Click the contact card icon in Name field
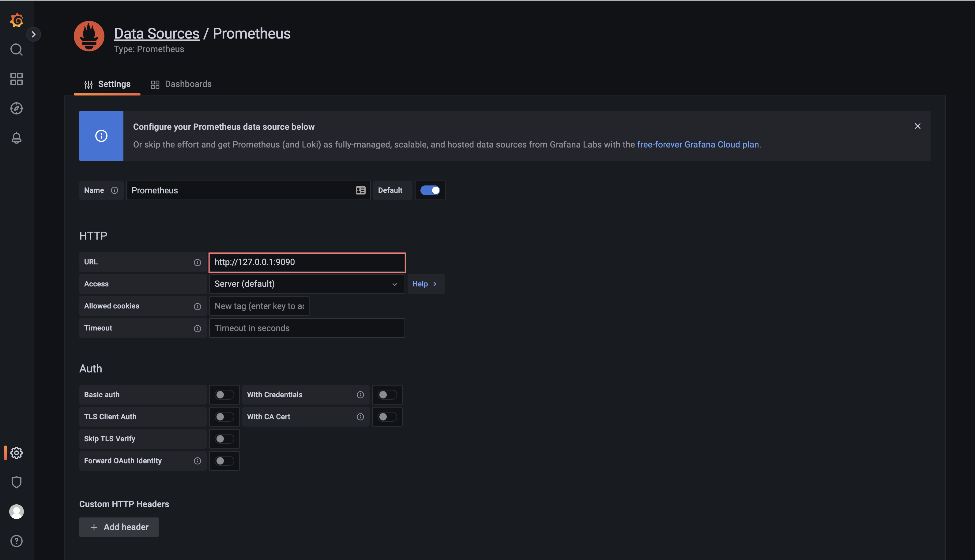975x560 pixels. 360,190
